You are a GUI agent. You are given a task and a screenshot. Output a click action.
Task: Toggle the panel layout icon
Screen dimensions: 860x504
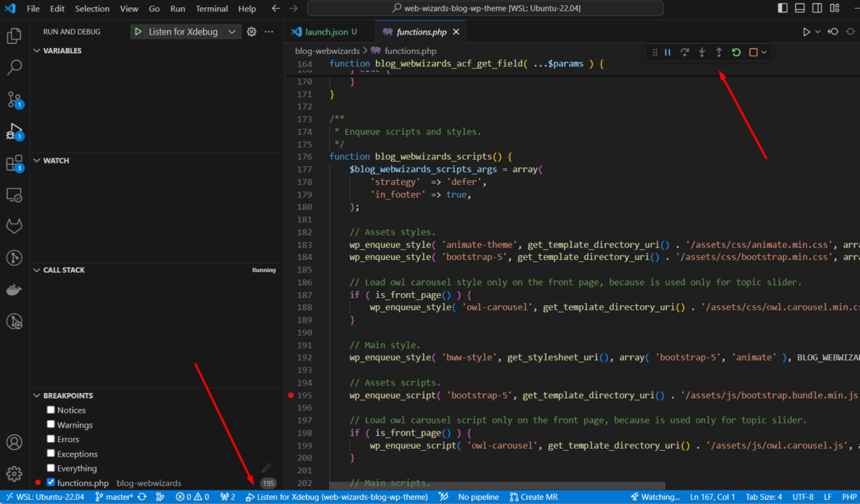(799, 8)
